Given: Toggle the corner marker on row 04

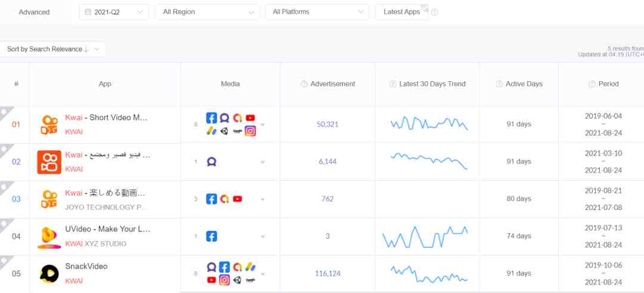Looking at the screenshot, I should click(4, 224).
